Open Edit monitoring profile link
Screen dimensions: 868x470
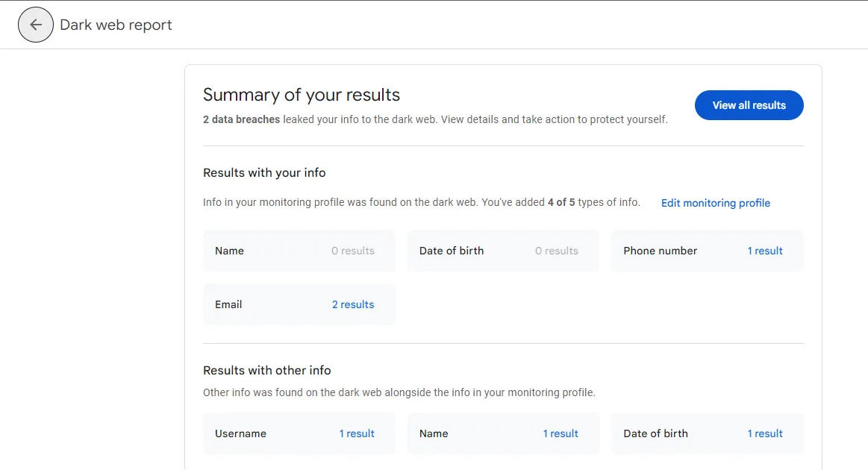tap(715, 203)
